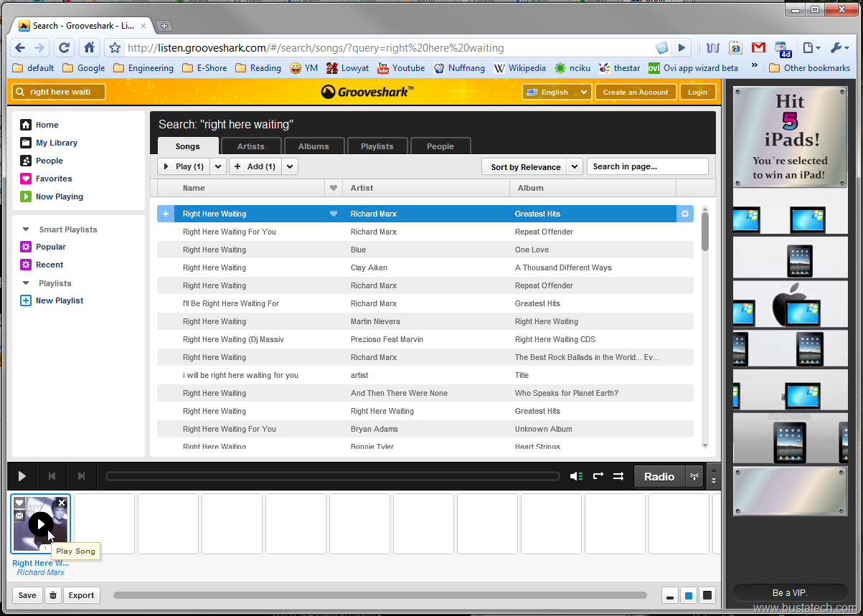Remove queued song with X icon

[62, 503]
